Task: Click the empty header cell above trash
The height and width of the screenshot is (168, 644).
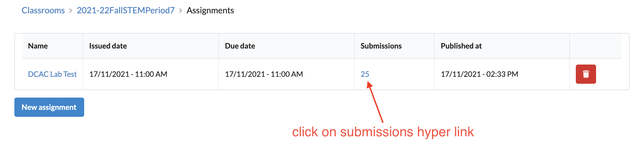Action: coord(596,46)
